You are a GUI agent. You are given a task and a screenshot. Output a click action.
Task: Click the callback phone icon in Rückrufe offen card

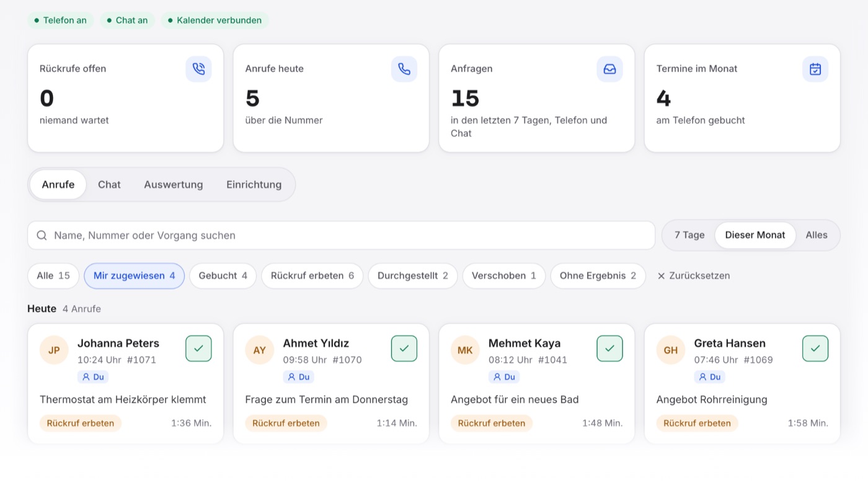tap(198, 69)
